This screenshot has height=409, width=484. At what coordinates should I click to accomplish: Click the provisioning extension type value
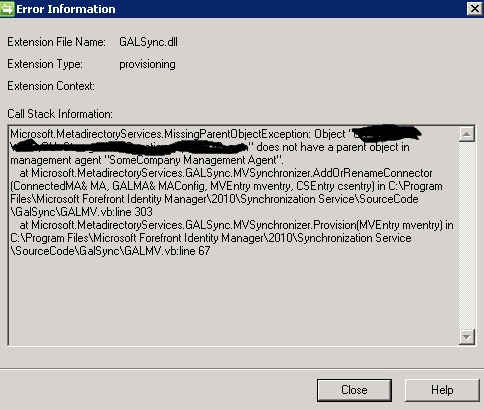[147, 64]
